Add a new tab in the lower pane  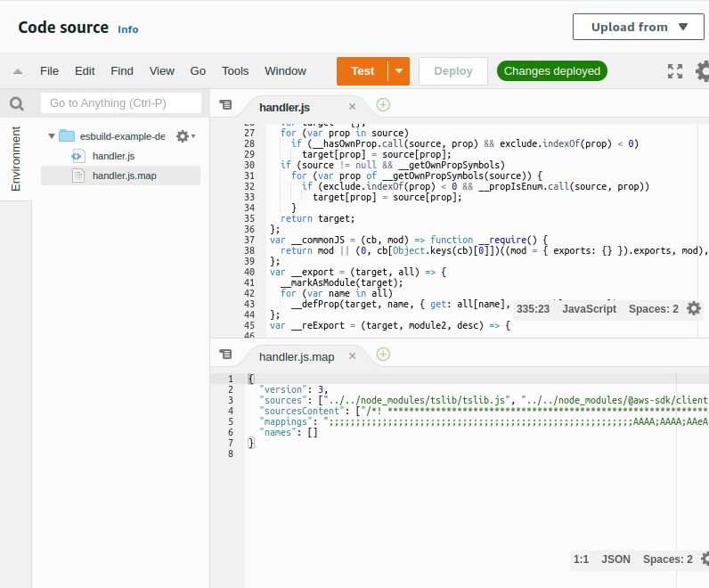pos(383,355)
